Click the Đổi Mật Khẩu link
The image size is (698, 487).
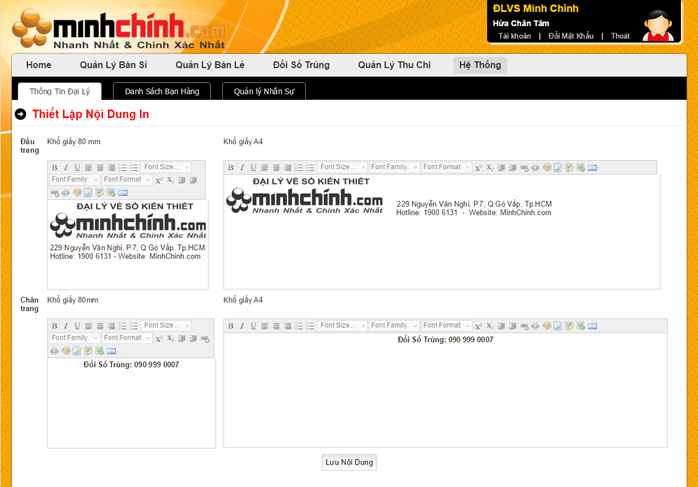click(x=571, y=36)
